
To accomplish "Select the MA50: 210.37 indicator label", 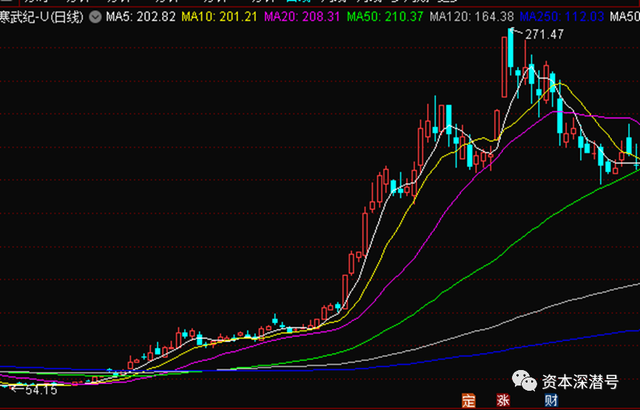I will click(385, 17).
